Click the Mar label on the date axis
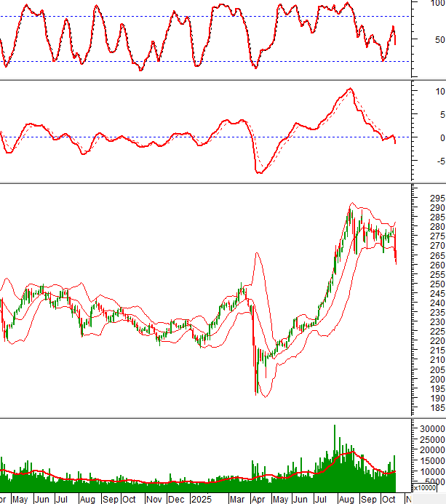Image resolution: width=446 pixels, height=504 pixels. point(237,499)
